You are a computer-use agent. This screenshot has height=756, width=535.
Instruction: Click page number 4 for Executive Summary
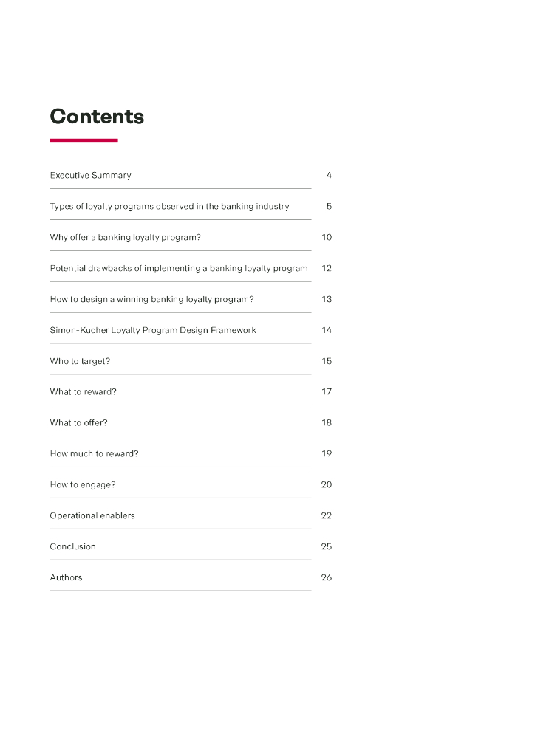pos(329,176)
